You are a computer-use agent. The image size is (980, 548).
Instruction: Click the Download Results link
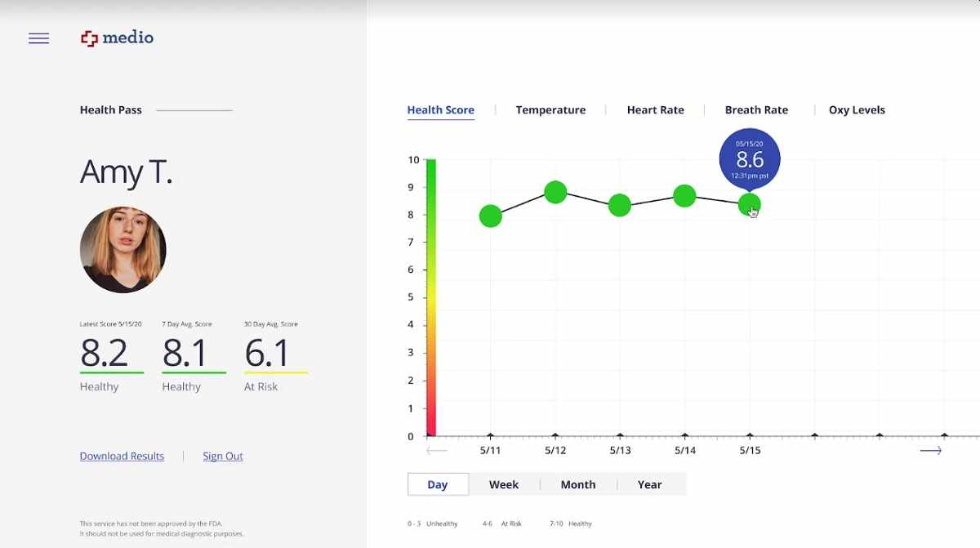[x=122, y=457]
